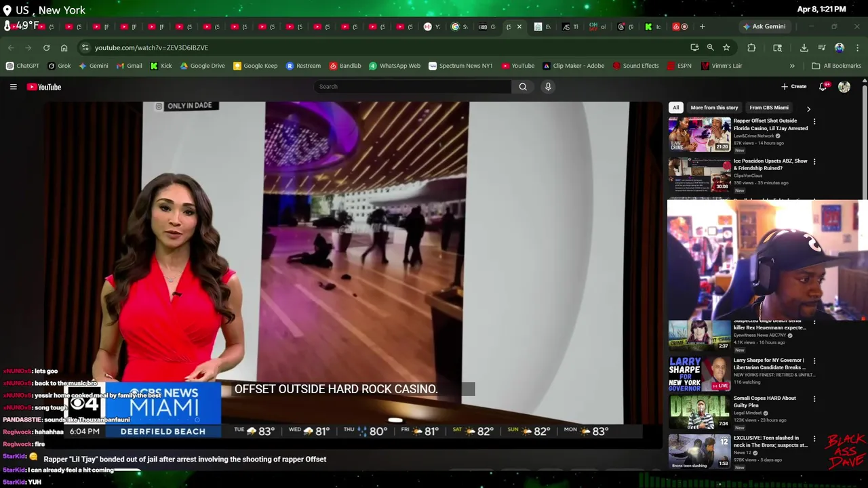Open options for Ice Poseidon Upsets ABZ video
The height and width of the screenshot is (488, 868).
[814, 162]
